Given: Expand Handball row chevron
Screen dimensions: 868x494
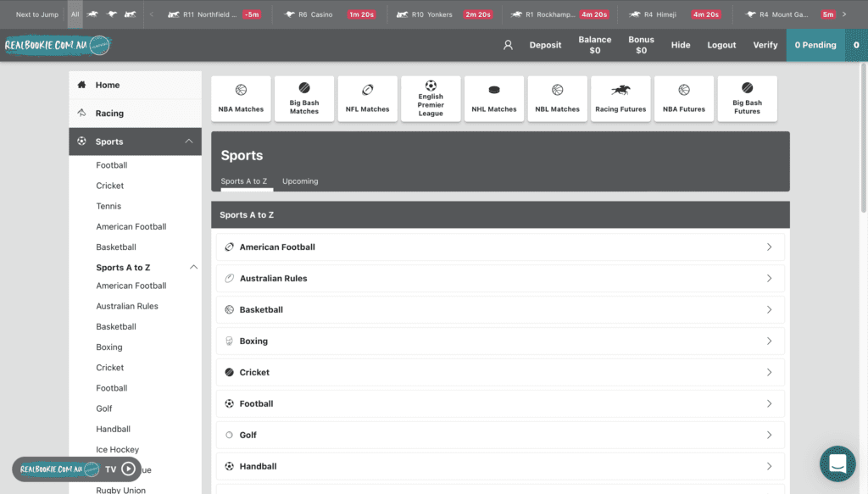Looking at the screenshot, I should coord(769,466).
